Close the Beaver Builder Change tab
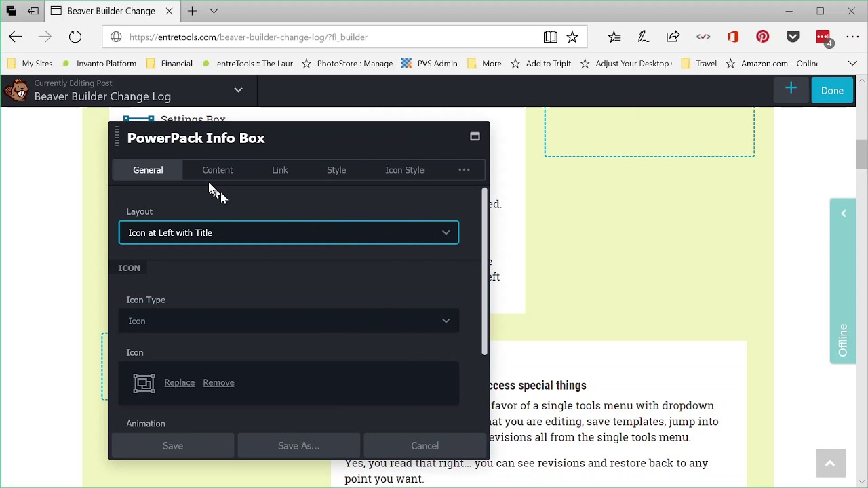868x488 pixels. point(169,11)
